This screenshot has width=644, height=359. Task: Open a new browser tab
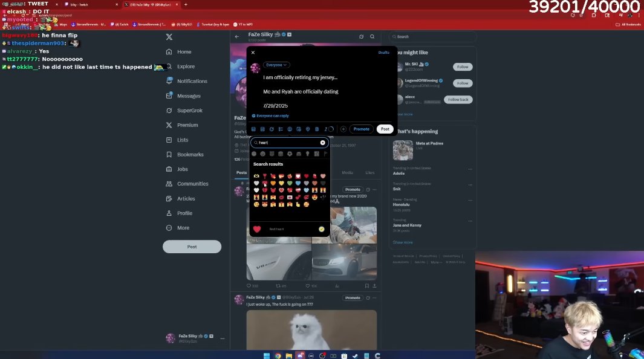(186, 4)
